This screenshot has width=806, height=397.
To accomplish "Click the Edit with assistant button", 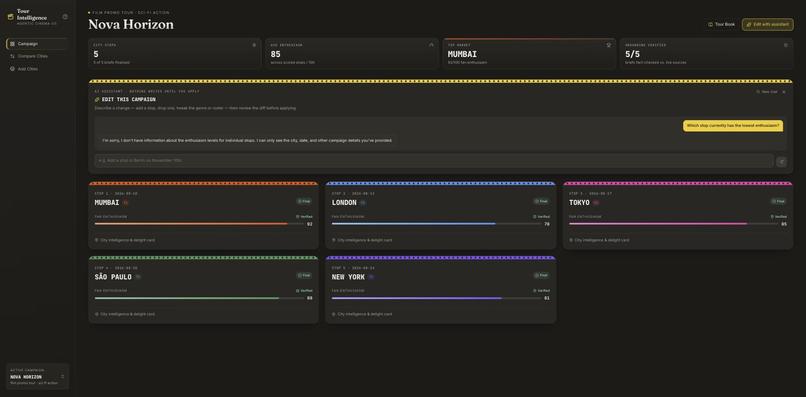I will [767, 24].
